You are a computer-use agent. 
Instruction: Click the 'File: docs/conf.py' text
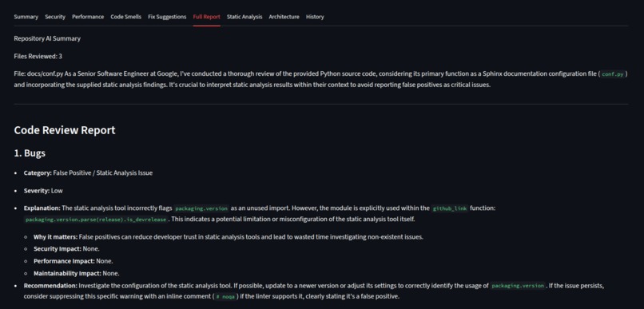(38, 74)
